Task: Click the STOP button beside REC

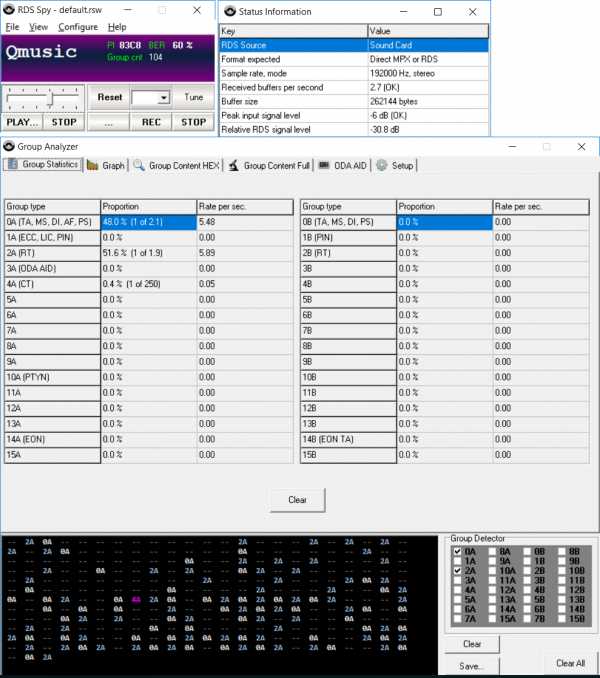Action: pos(193,122)
